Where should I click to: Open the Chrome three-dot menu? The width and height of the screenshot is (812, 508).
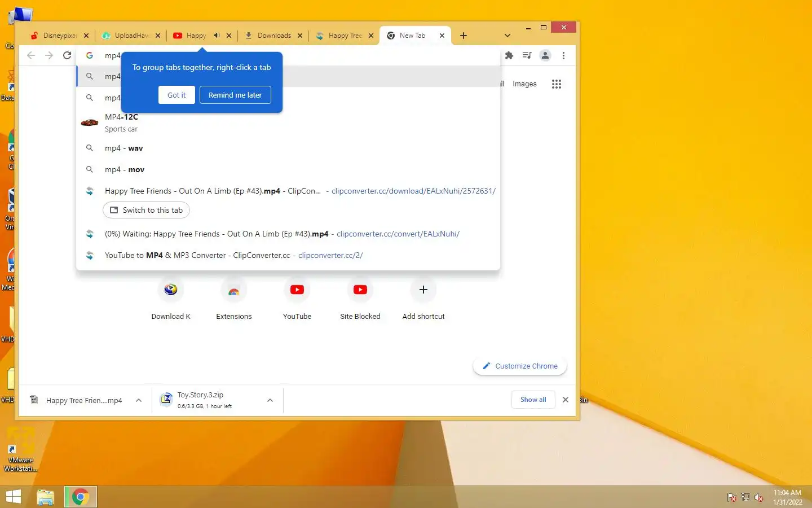(563, 55)
